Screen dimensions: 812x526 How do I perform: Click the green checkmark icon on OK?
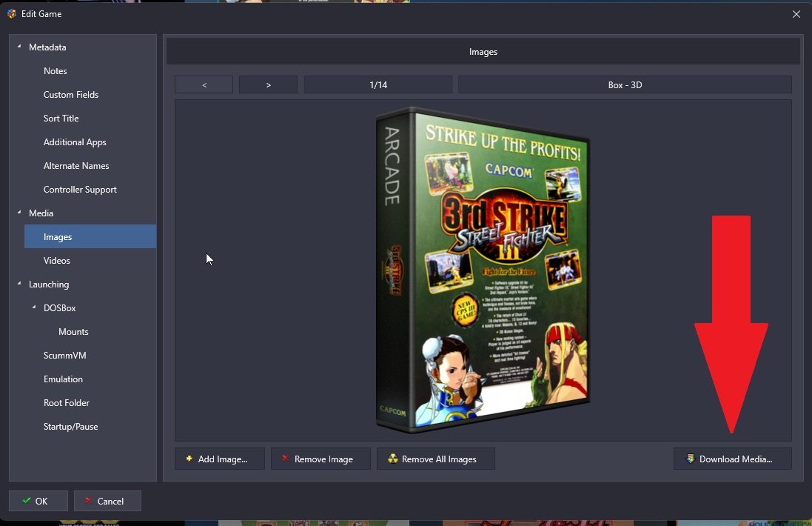click(x=27, y=501)
